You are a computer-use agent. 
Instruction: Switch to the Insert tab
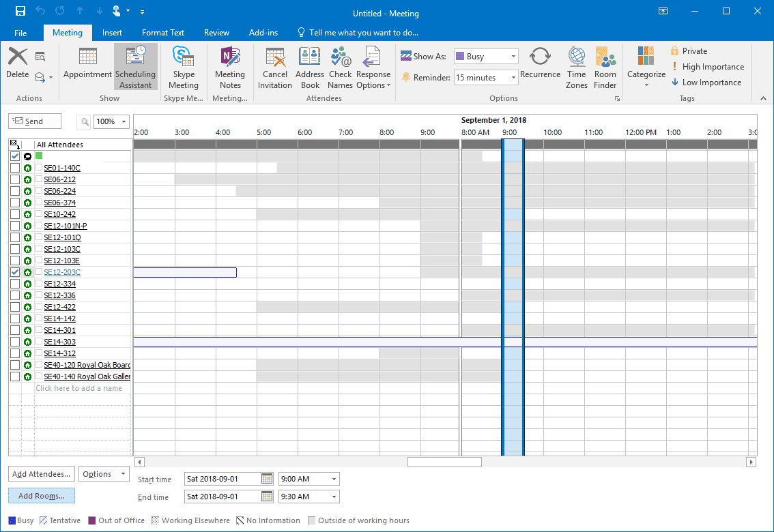[x=112, y=33]
